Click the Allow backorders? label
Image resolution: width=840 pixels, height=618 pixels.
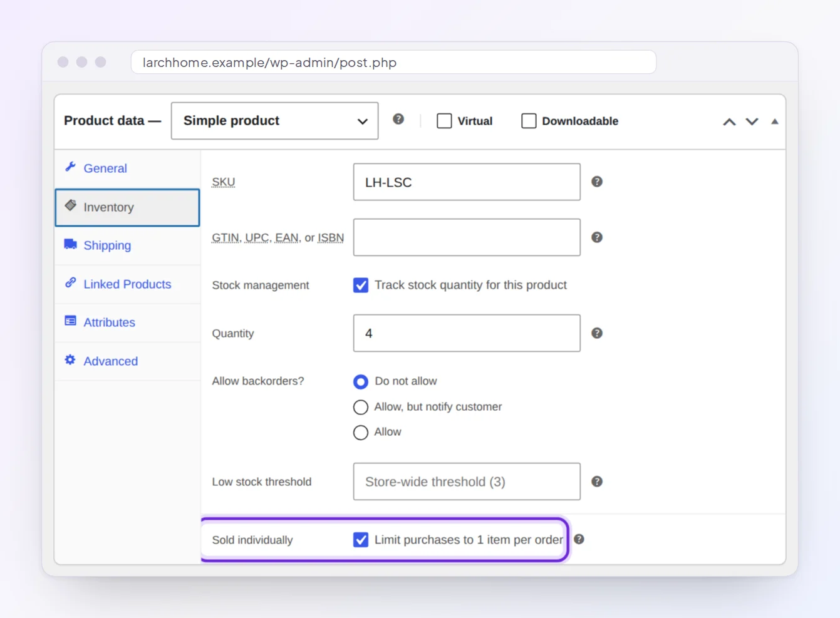[258, 381]
